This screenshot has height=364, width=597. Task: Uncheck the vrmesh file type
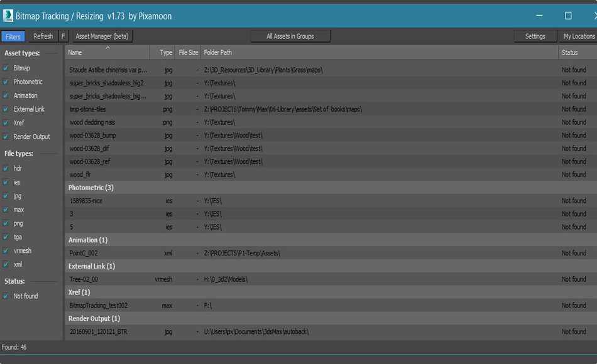click(x=6, y=250)
